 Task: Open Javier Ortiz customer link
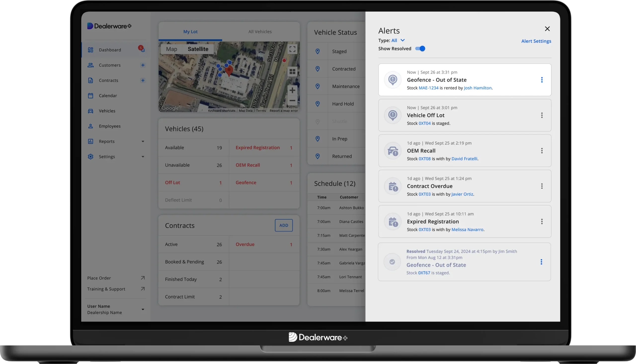[462, 194]
